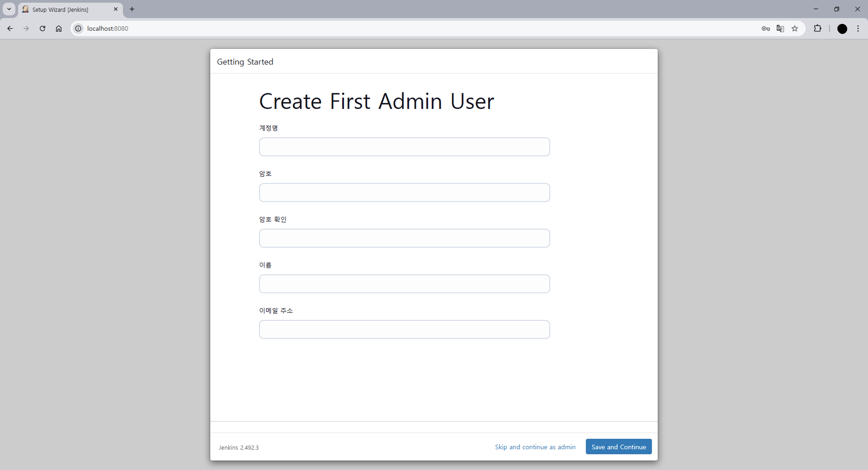This screenshot has width=868, height=470.
Task: Close the Setup Wizard [Jenkins] tab
Action: 115,9
